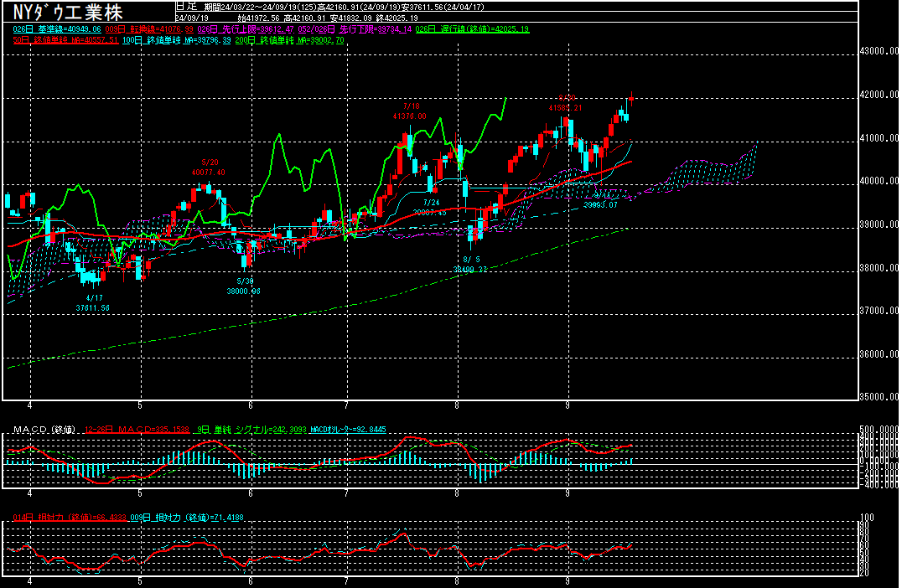This screenshot has height=588, width=902.
Task: Click the 37000.00 price axis label
Action: tap(879, 311)
